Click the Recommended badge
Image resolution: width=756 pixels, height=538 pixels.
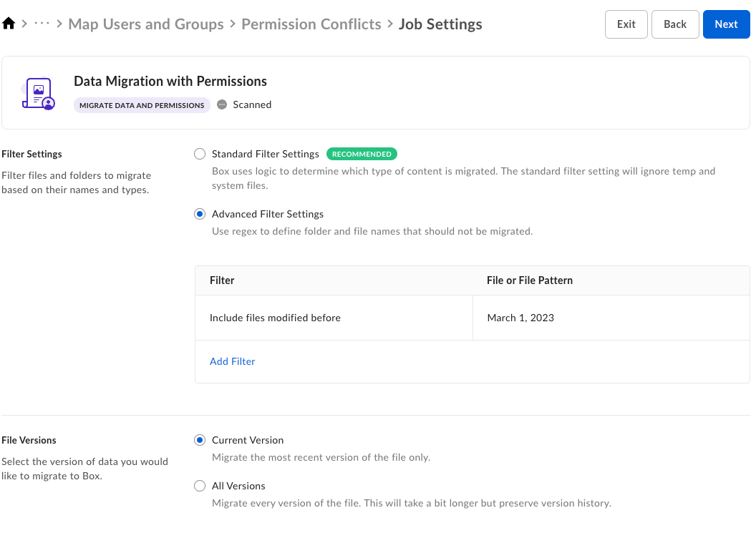(362, 154)
